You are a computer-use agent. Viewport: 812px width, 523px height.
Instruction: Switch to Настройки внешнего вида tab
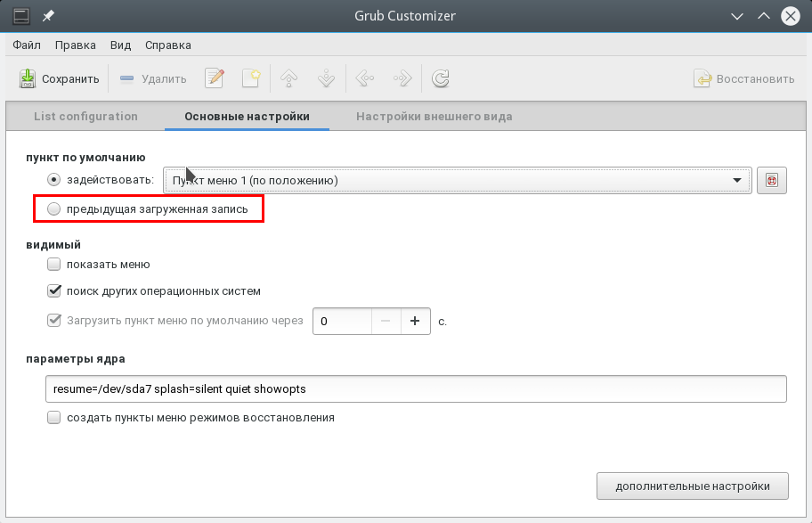pyautogui.click(x=434, y=116)
